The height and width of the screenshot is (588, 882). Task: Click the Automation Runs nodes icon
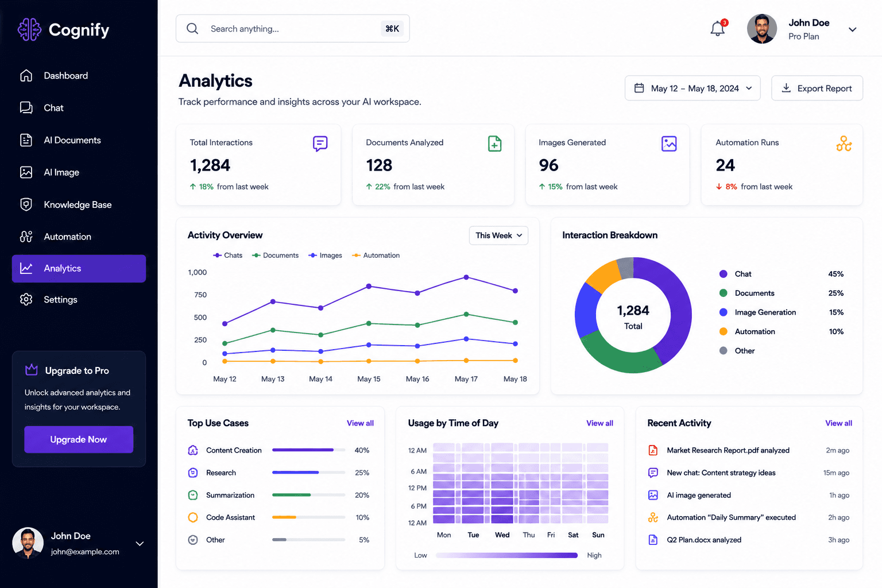click(844, 144)
